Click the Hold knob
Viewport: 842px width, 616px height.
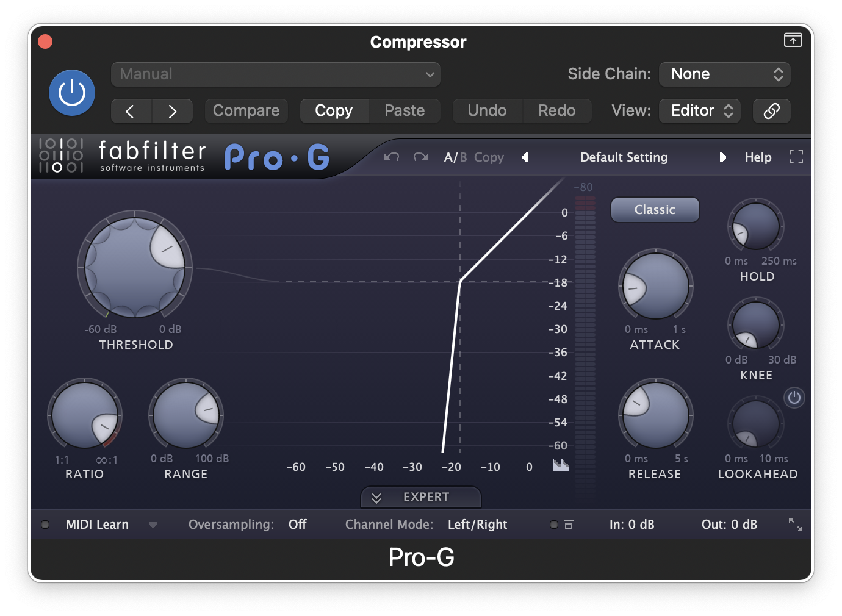[x=756, y=226]
